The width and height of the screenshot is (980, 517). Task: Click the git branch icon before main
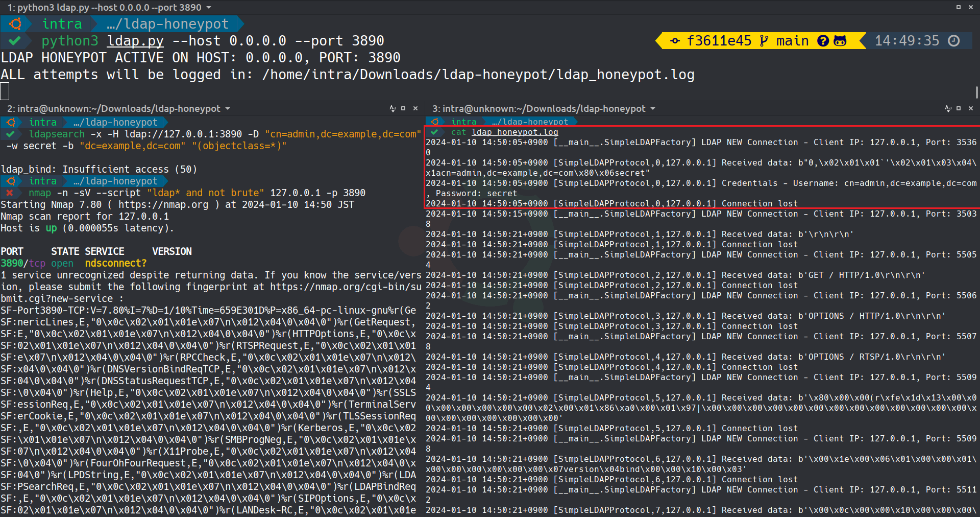(x=764, y=41)
